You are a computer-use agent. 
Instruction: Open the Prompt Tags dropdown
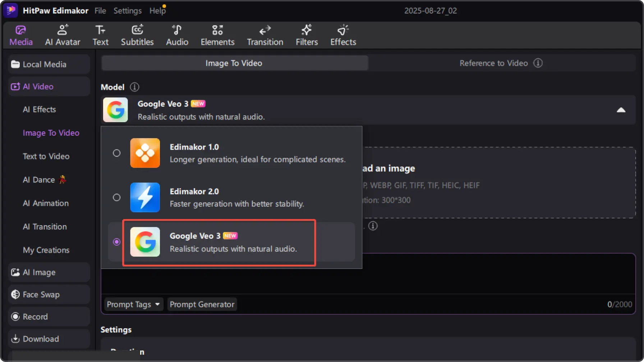[x=133, y=304]
